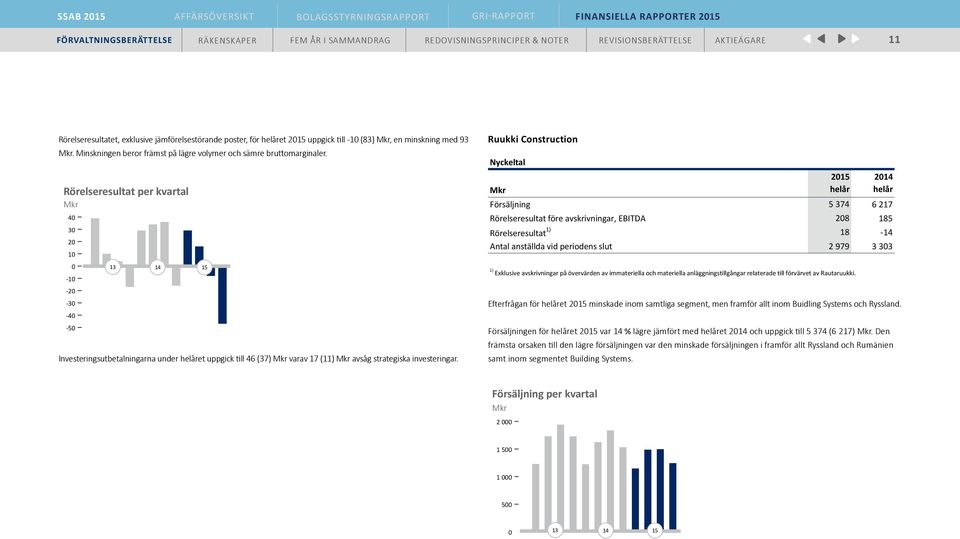This screenshot has height=539, width=960.
Task: Click the Ruukki Construction heading
Action: [533, 139]
